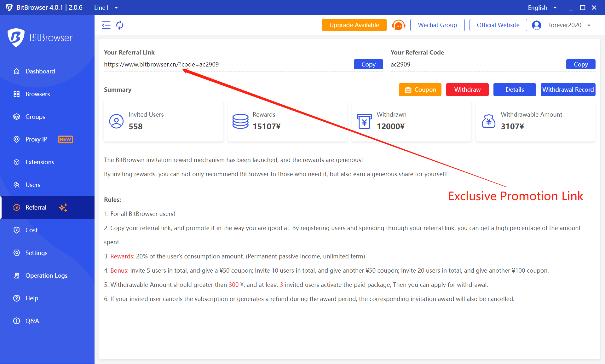Expand the forever2020 account menu
605x364 pixels.
[x=570, y=25]
